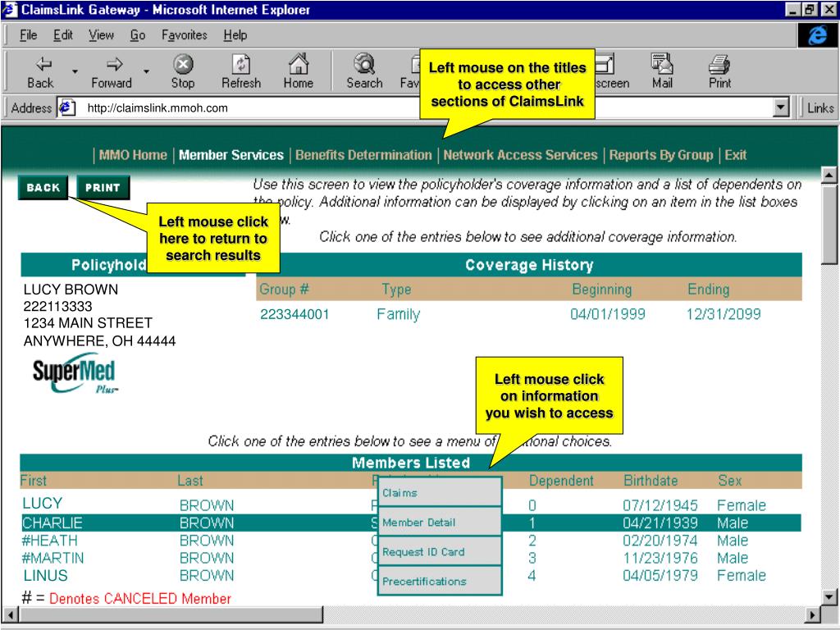This screenshot has width=840, height=630.
Task: Open the View menu
Action: pos(101,35)
